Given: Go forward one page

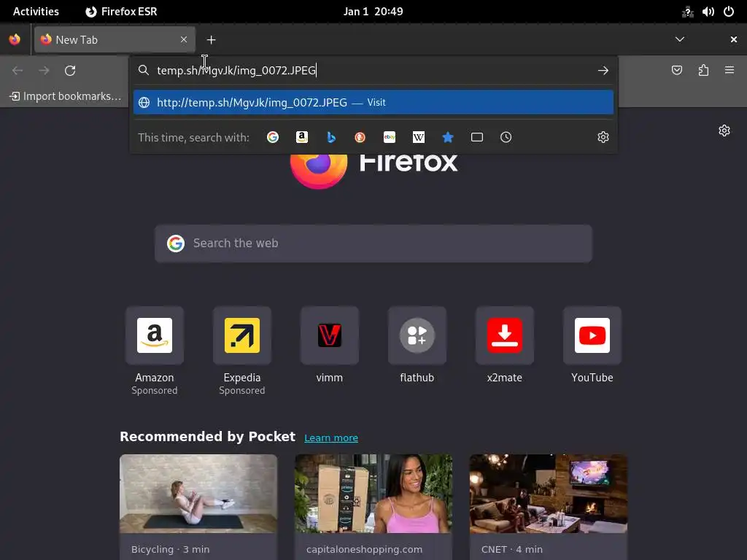Looking at the screenshot, I should [x=44, y=71].
